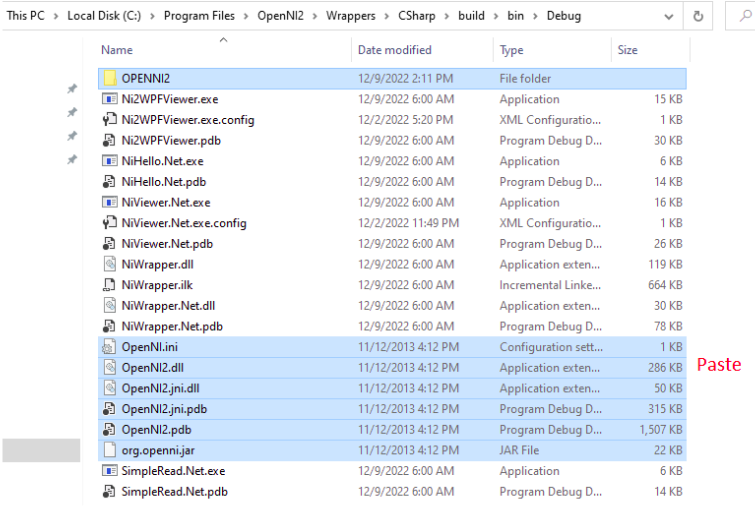Click the OpenNI2.jni.dll file icon
This screenshot has height=511, width=755.
pos(110,388)
